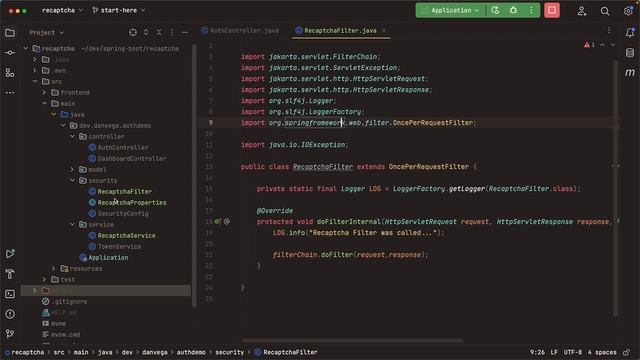Select opened file locate target icon
640x360 pixels.
(133, 32)
